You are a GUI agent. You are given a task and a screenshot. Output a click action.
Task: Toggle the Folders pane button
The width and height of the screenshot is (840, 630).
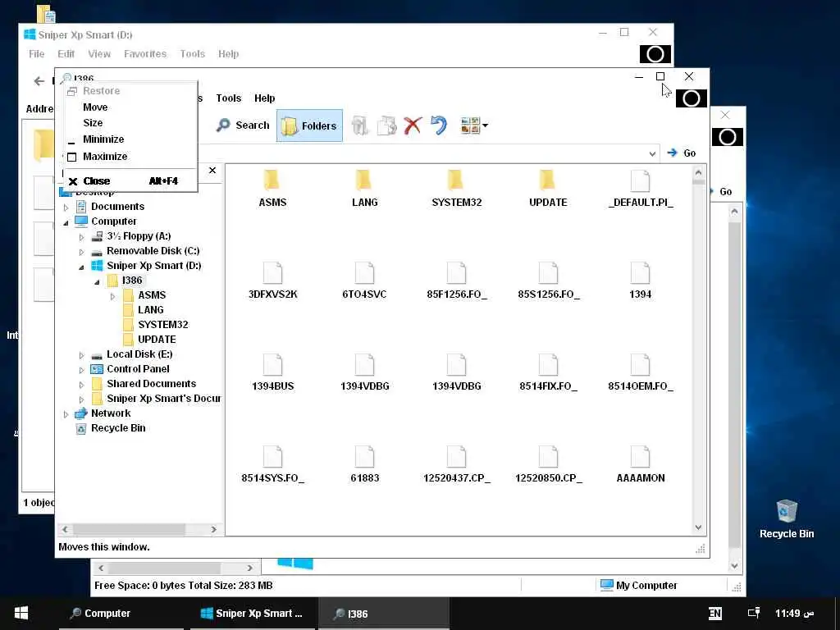(x=309, y=126)
